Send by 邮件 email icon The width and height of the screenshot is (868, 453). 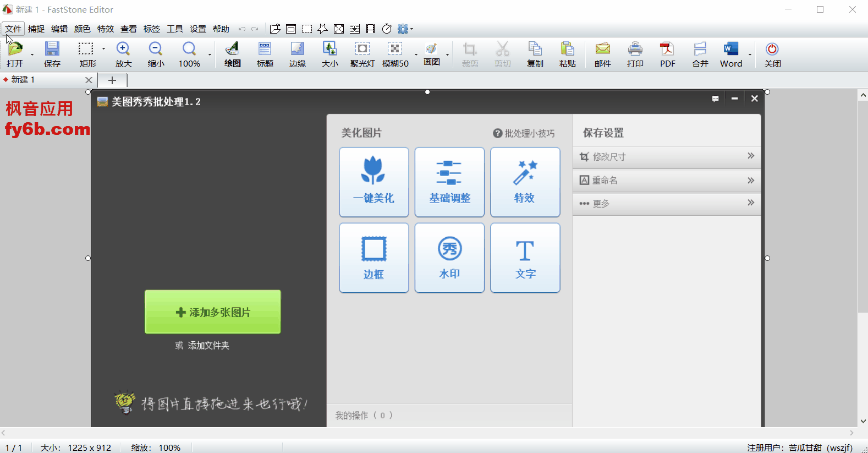coord(603,54)
